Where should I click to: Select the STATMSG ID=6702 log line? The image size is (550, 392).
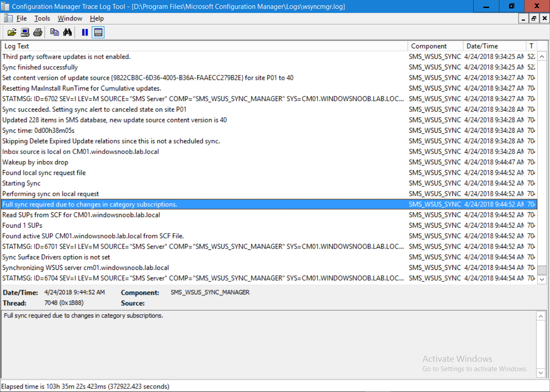(x=269, y=99)
